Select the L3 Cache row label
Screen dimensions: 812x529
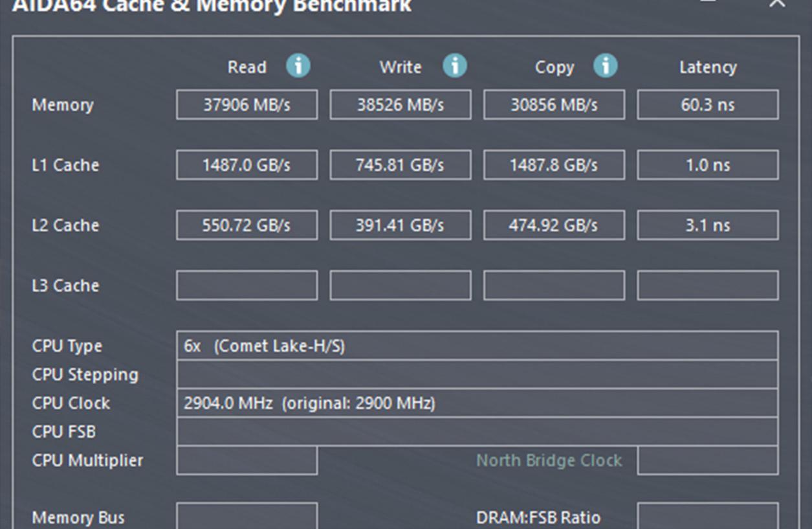click(65, 286)
